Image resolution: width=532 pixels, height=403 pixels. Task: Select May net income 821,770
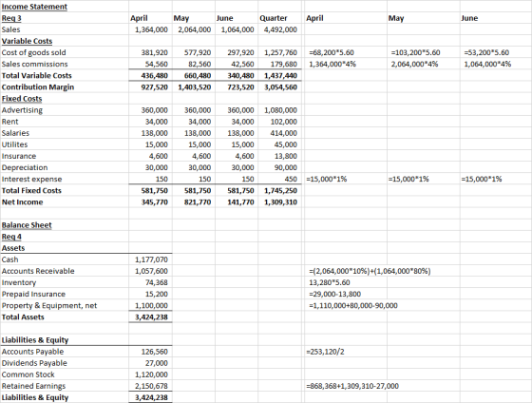pyautogui.click(x=198, y=202)
